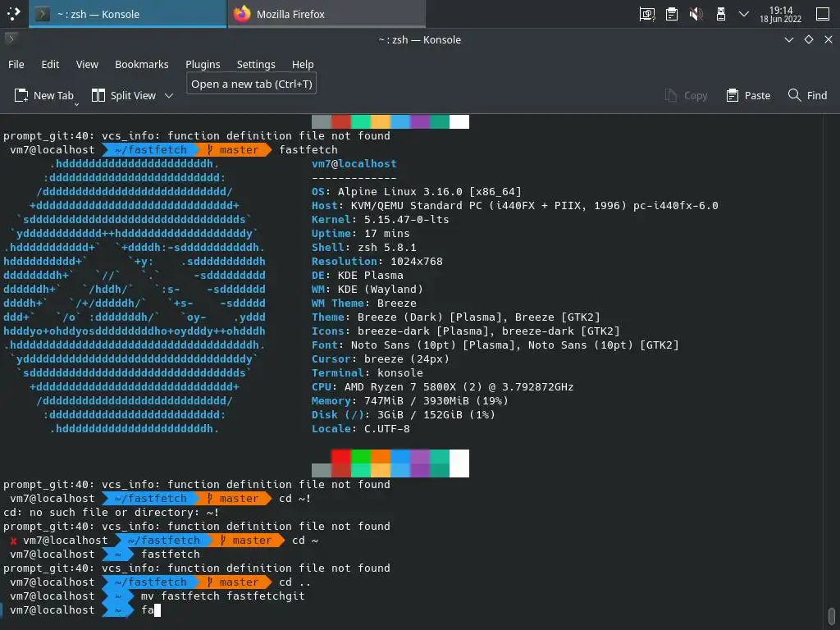
Task: Open the display configuration tray icon
Action: tap(647, 14)
